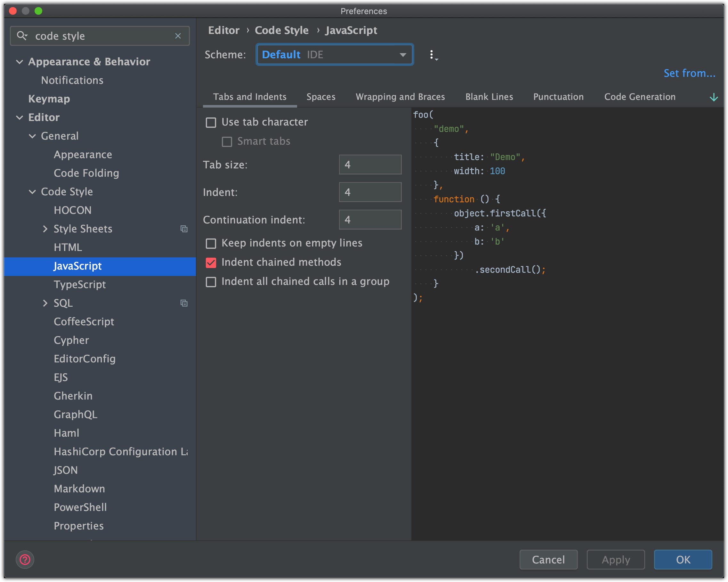Click the search magnifier icon

click(x=22, y=36)
